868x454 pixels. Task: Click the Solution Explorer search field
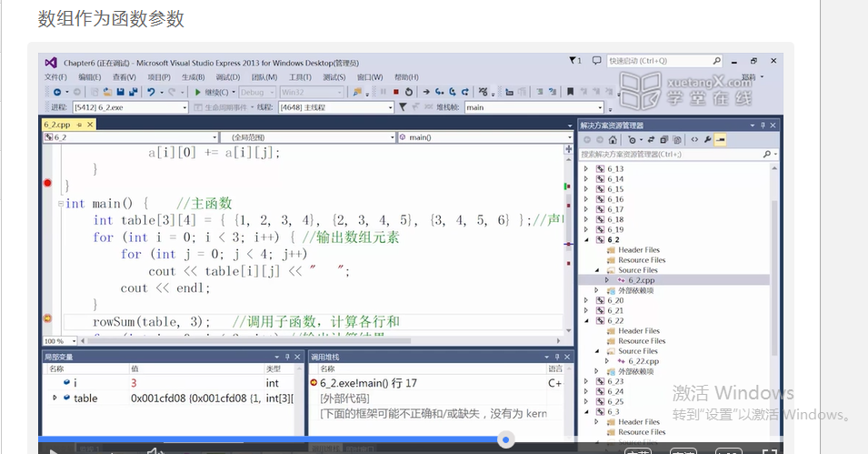678,154
